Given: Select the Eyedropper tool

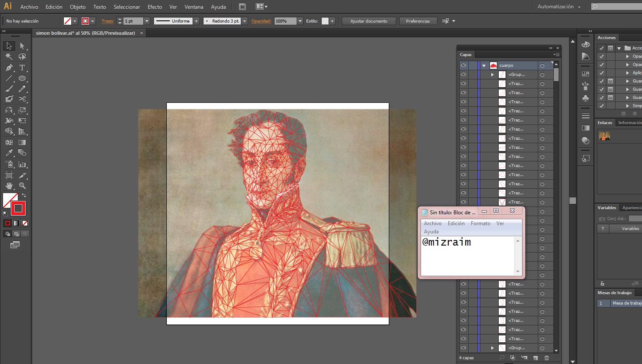Looking at the screenshot, I should tap(9, 153).
